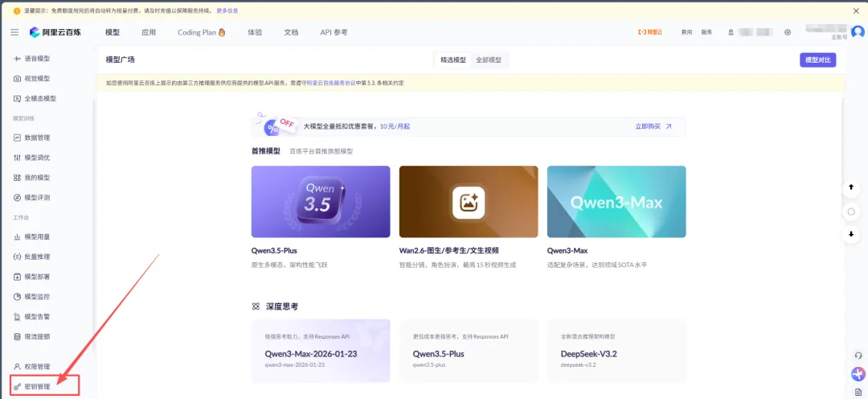868x399 pixels.
Task: Click the 模型用量 bar chart icon
Action: tap(17, 237)
